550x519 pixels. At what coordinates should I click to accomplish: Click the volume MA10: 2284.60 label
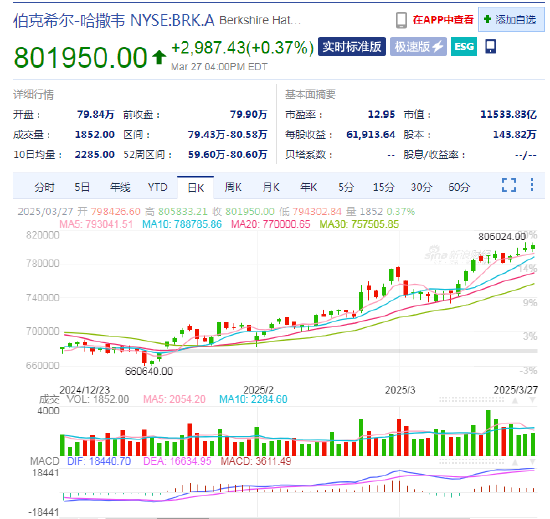point(253,399)
